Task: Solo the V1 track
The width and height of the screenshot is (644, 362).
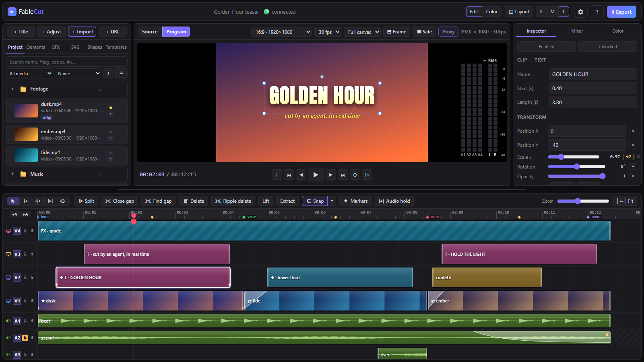Action: 32,301
